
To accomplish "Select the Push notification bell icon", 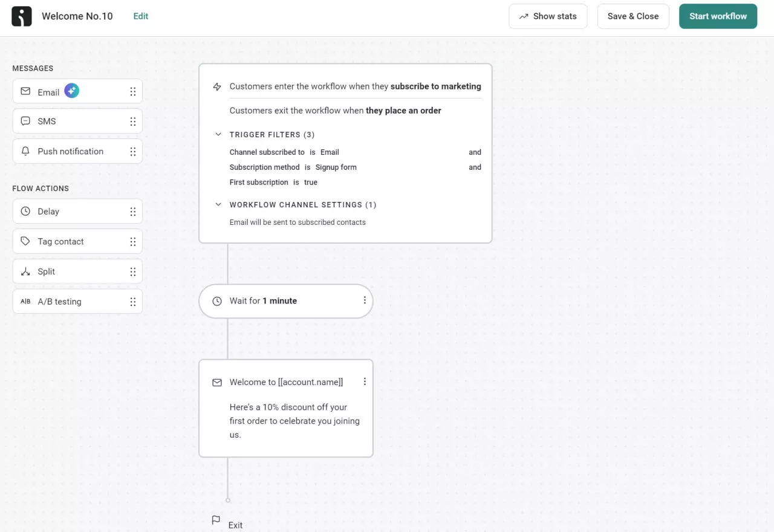I will tap(25, 151).
